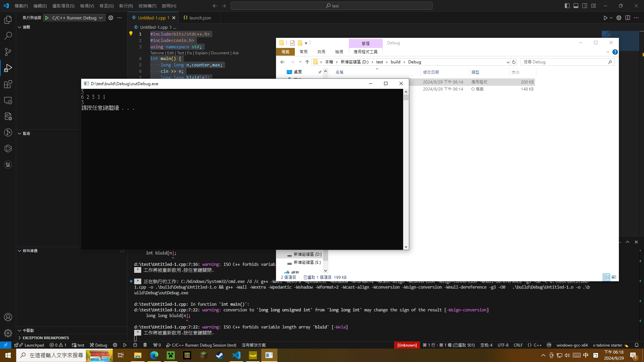Image resolution: width=644 pixels, height=362 pixels.
Task: Switch to the launch.json editor tab
Action: (200, 18)
